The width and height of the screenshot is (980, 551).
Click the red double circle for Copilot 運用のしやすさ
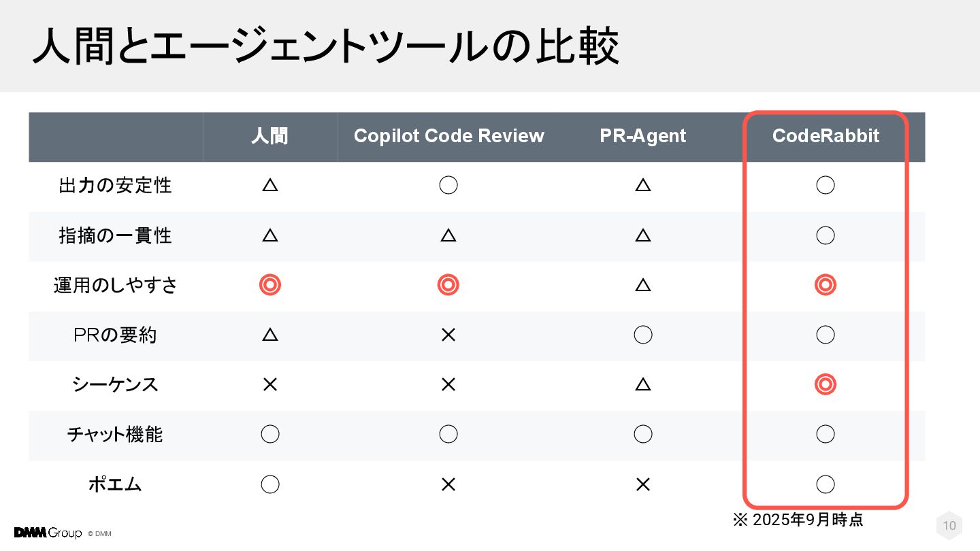point(448,285)
